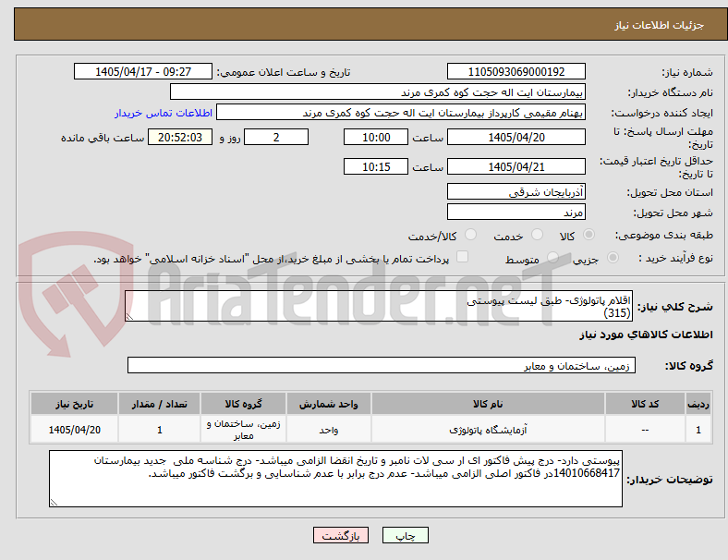This screenshot has width=728, height=560.
Task: Select the کالا/خدمت radio button
Action: pos(471,235)
